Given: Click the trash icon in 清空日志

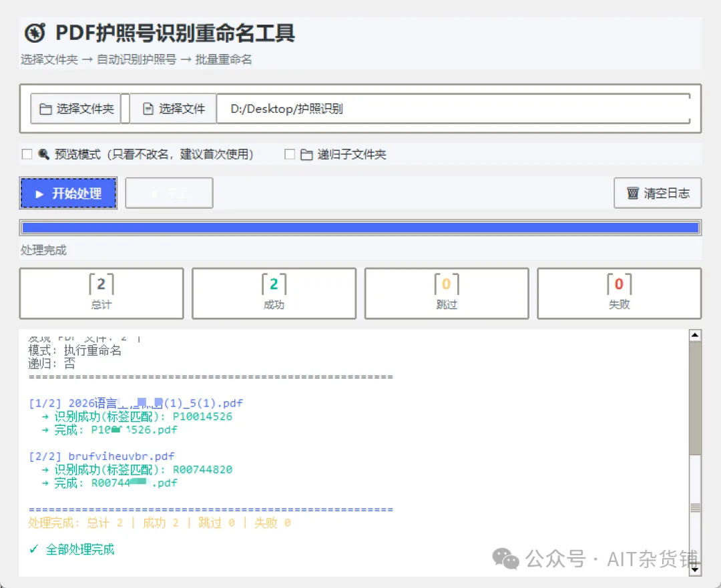Looking at the screenshot, I should coord(633,193).
